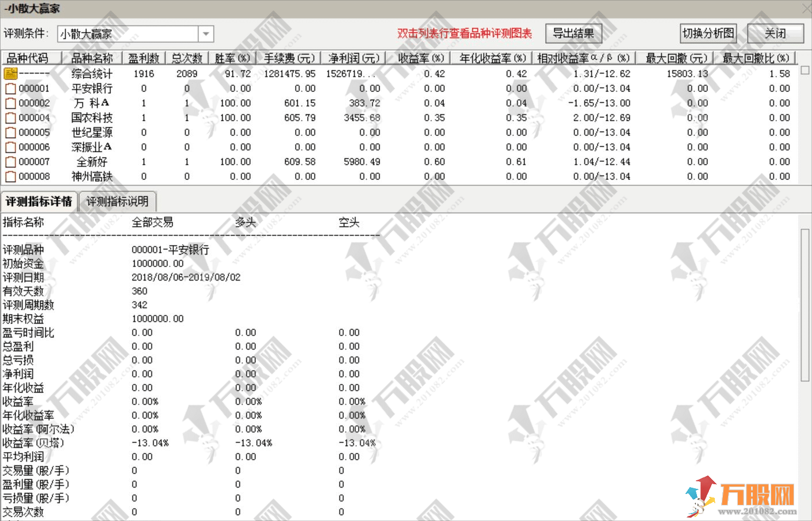Sort by the 盈利数 column header

click(144, 58)
